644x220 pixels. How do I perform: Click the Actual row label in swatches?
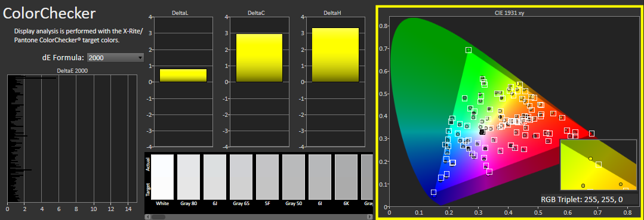click(x=148, y=164)
